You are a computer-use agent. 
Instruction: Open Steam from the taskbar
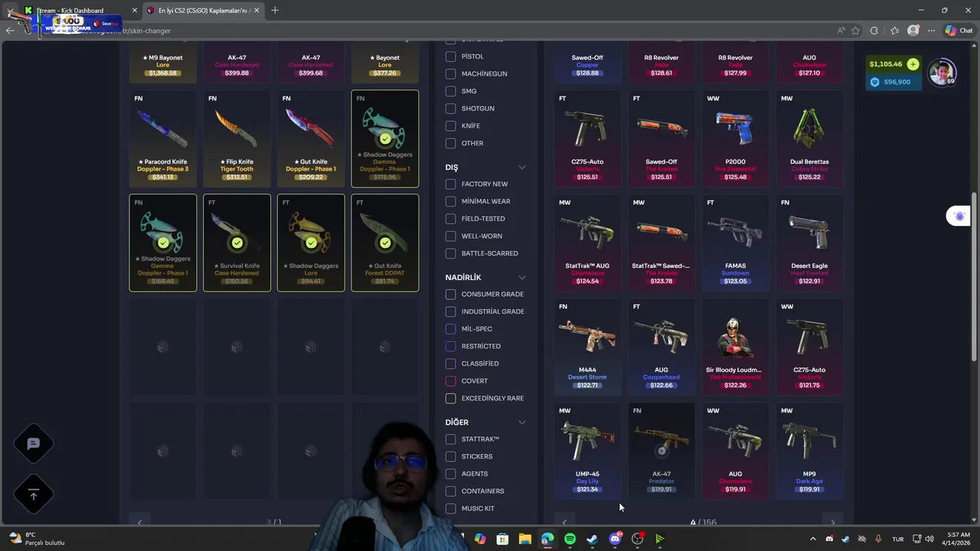pyautogui.click(x=592, y=539)
